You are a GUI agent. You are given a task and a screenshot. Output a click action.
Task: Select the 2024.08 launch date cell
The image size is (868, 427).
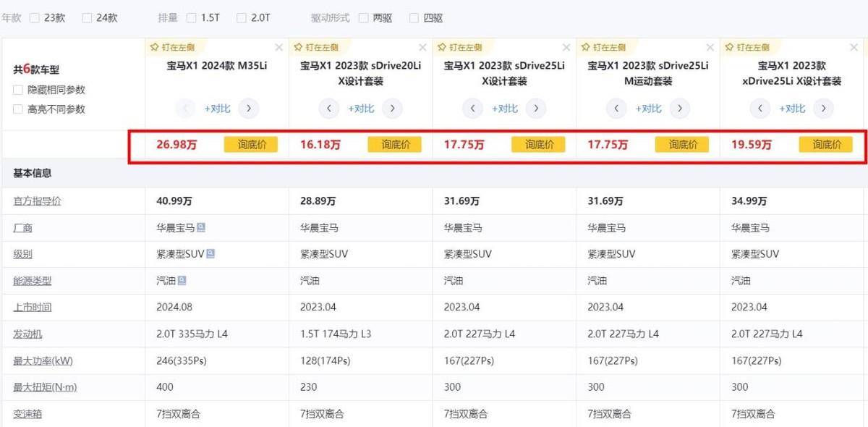[217, 307]
